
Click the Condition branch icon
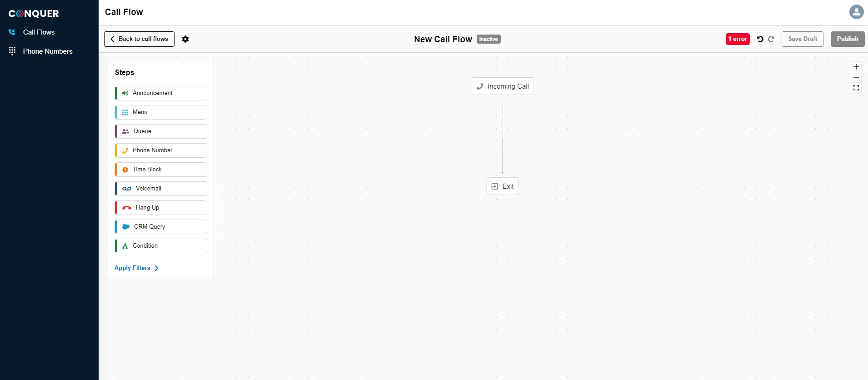point(125,246)
